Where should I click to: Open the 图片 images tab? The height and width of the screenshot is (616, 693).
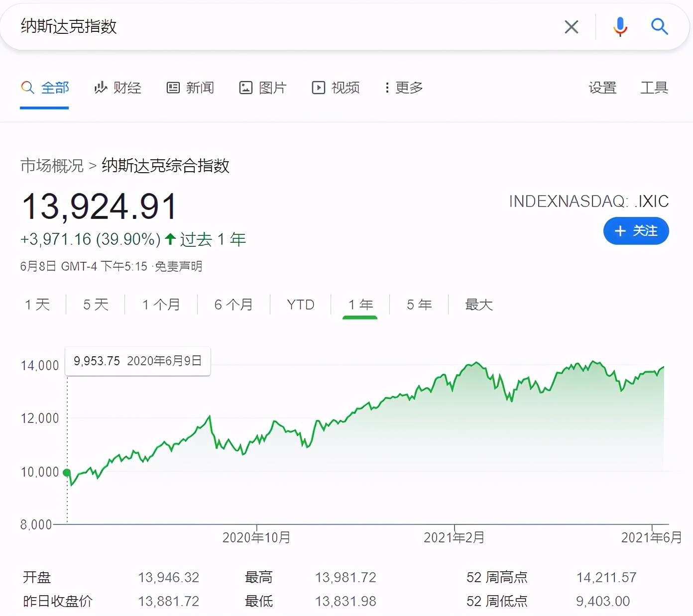point(263,88)
